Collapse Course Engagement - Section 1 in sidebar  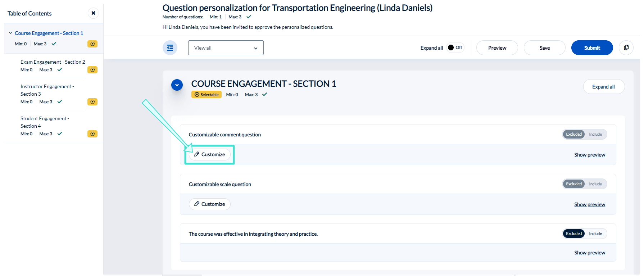coord(10,33)
